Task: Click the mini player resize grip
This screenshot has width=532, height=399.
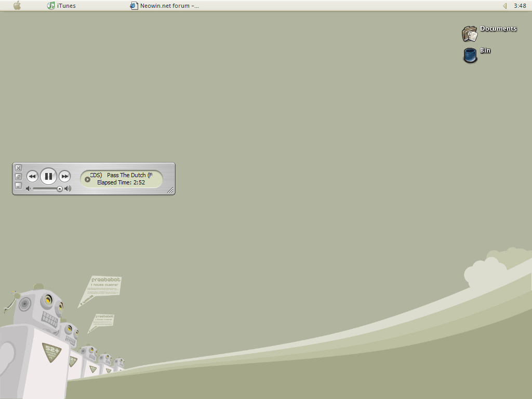Action: pyautogui.click(x=170, y=190)
